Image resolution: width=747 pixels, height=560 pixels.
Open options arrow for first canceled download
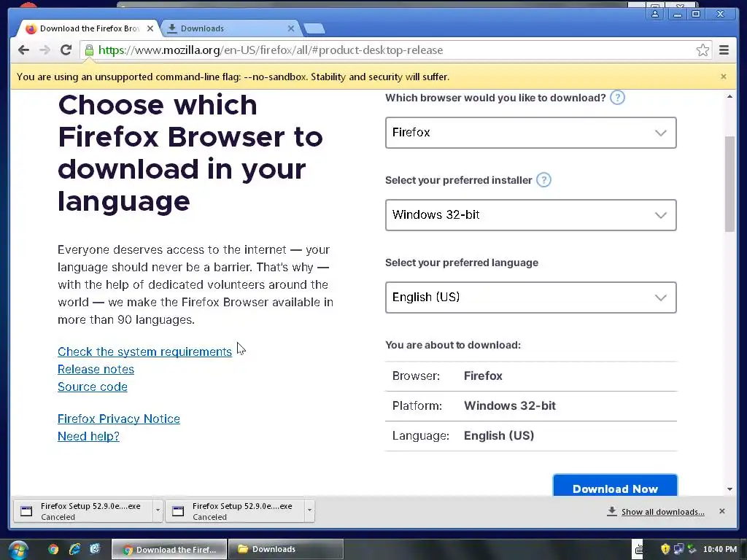[158, 510]
